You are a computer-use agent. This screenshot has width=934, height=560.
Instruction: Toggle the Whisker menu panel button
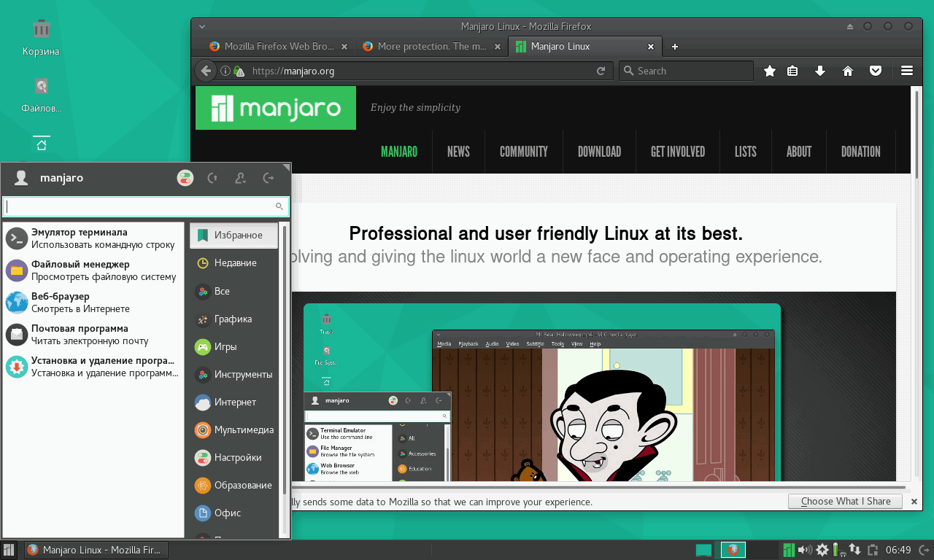[9, 550]
